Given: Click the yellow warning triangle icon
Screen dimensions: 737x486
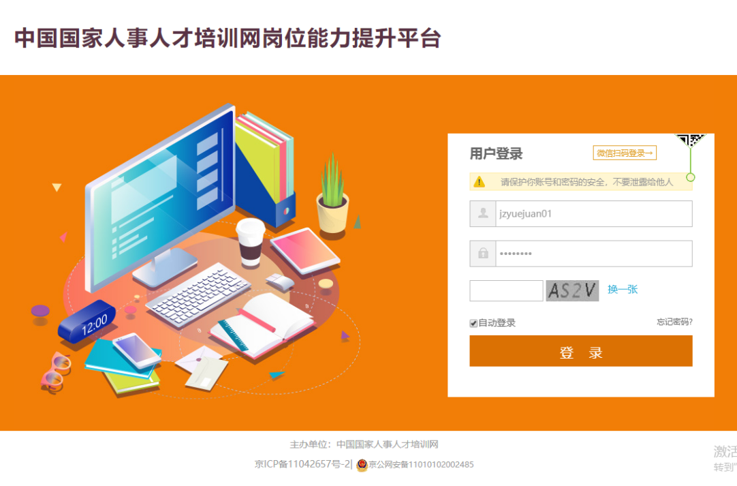Looking at the screenshot, I should click(x=479, y=182).
